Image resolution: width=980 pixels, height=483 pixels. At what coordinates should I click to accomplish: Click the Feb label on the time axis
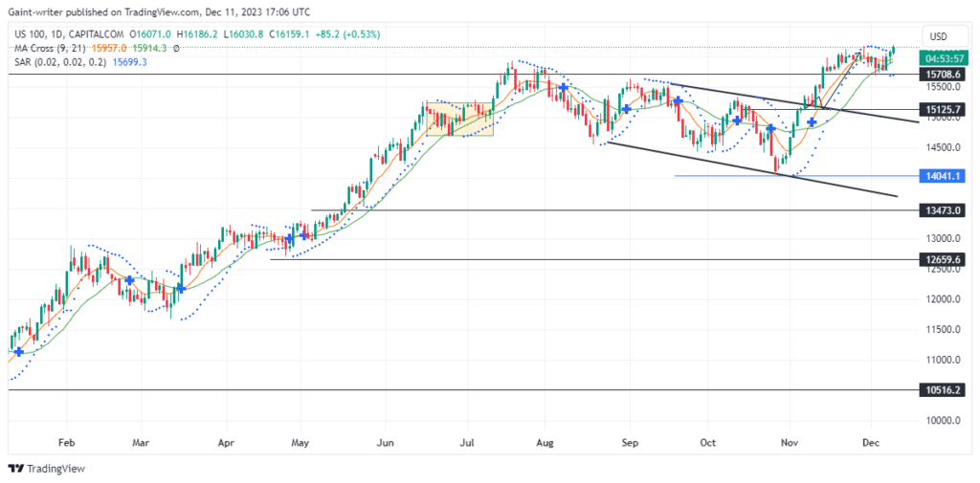click(x=67, y=443)
